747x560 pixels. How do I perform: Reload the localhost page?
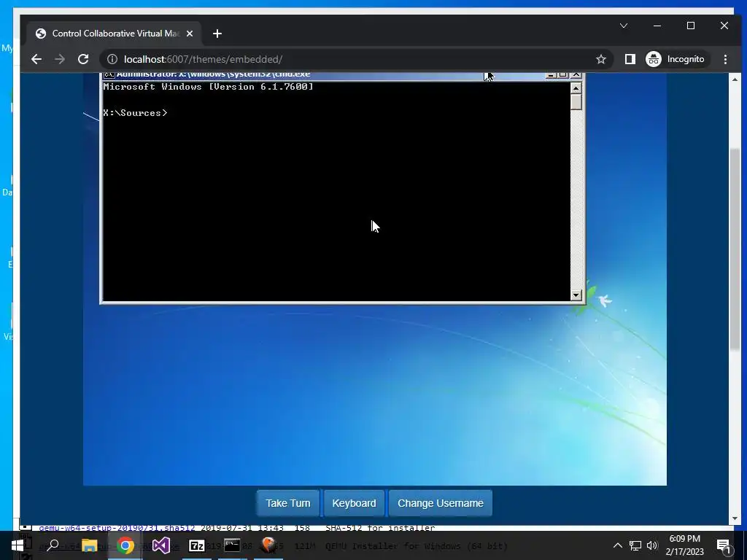click(x=83, y=59)
